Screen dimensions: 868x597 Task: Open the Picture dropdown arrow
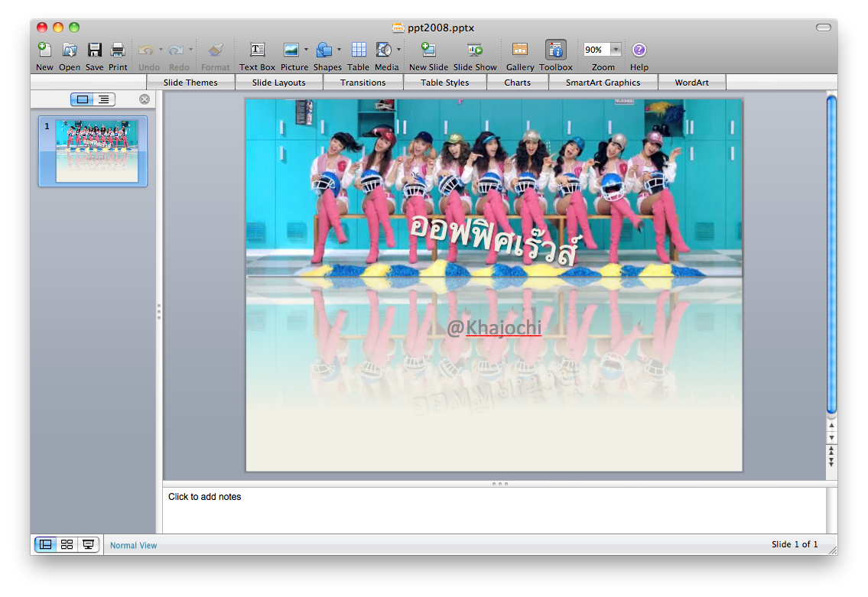coord(306,50)
